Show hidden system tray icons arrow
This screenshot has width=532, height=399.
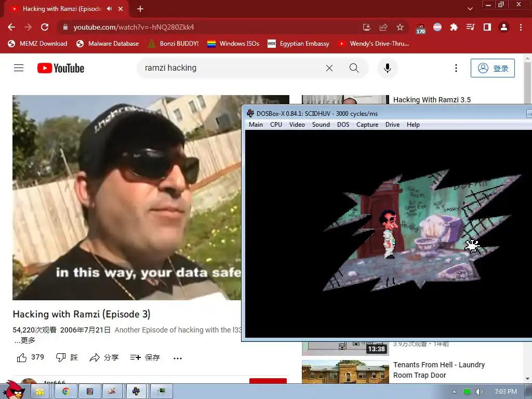coord(454,392)
